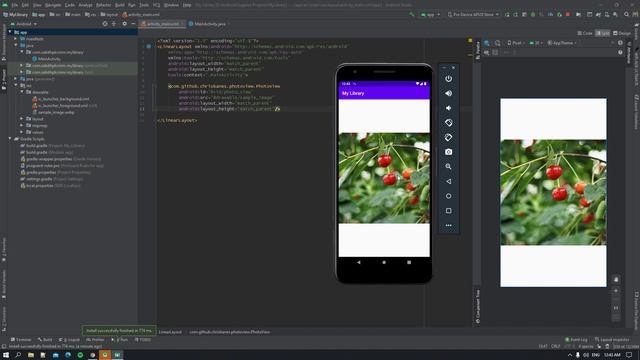
Task: Open the Logcat tool window
Action: [x=69, y=340]
